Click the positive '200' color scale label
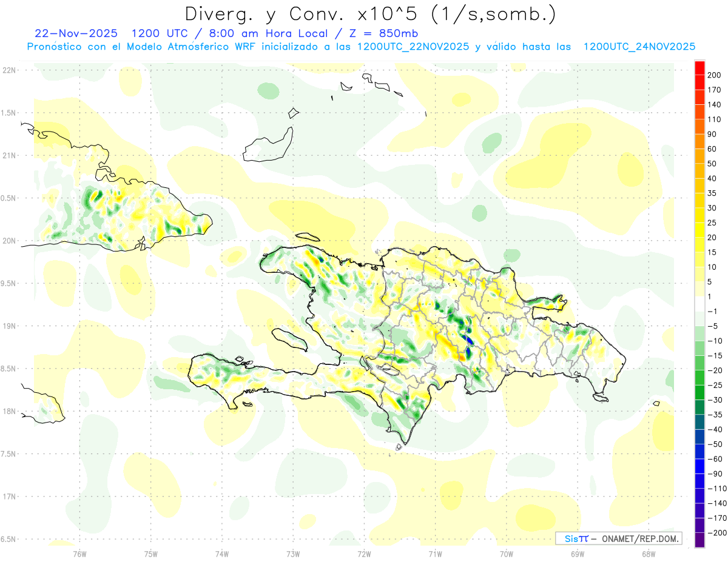The image size is (728, 562). (x=714, y=75)
